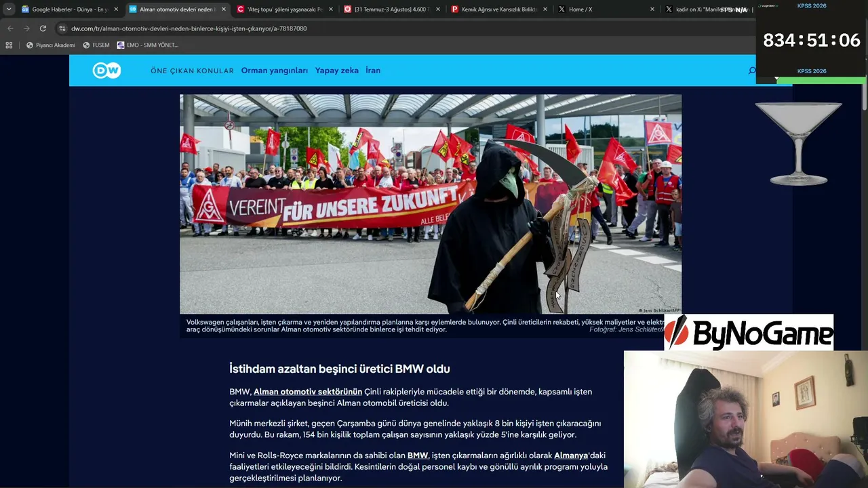Follow the 'BMW' link in the third paragraph
Viewport: 868px width, 488px height.
point(418,455)
